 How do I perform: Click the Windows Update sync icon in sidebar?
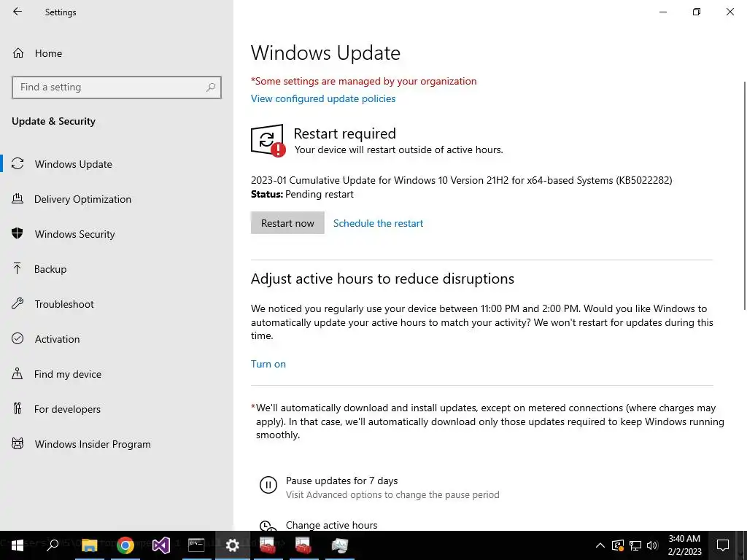18,164
